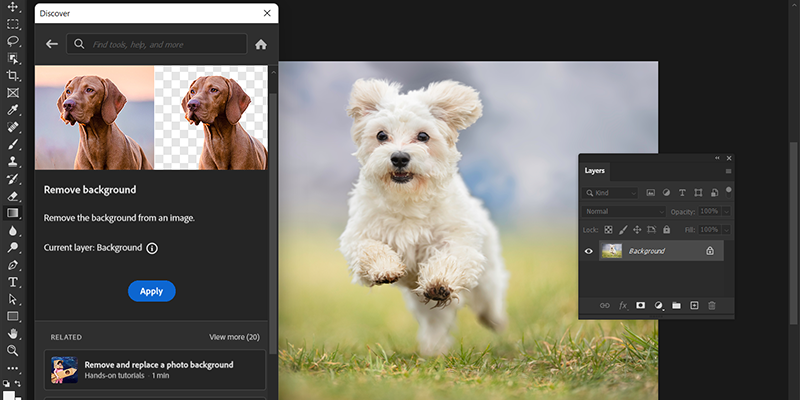The width and height of the screenshot is (800, 400).
Task: Select the Zoom tool
Action: [x=13, y=351]
